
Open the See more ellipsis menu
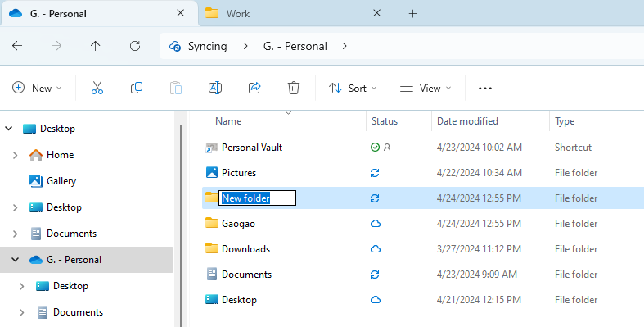click(x=485, y=88)
